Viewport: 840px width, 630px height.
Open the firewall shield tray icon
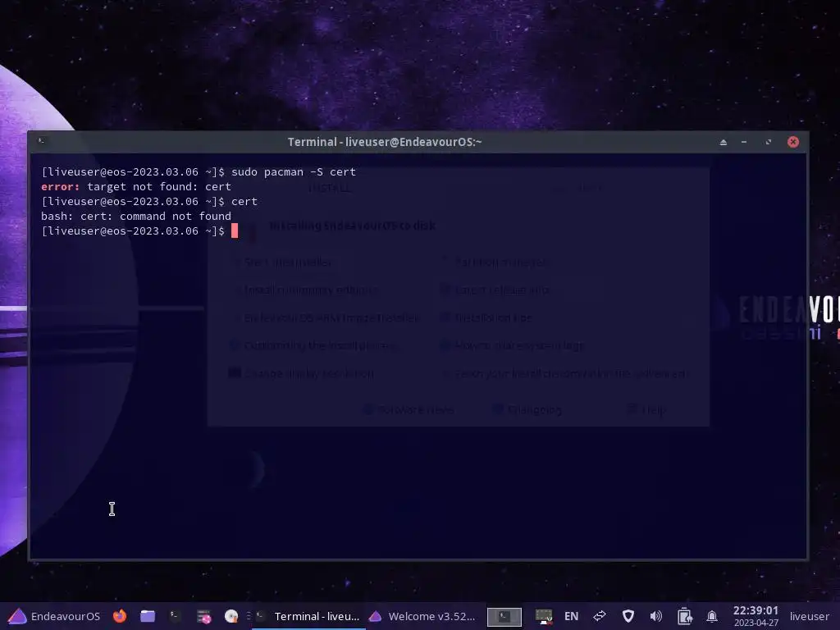[628, 617]
